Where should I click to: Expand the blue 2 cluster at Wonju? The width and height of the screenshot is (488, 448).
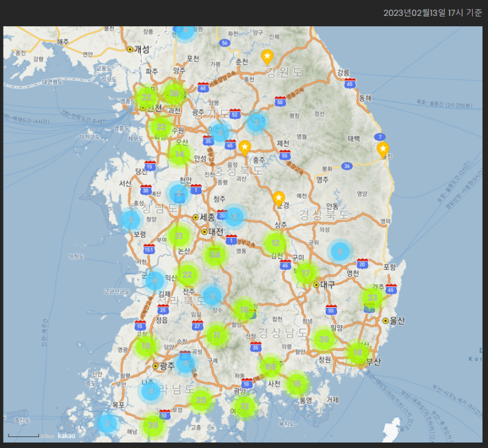pyautogui.click(x=256, y=122)
